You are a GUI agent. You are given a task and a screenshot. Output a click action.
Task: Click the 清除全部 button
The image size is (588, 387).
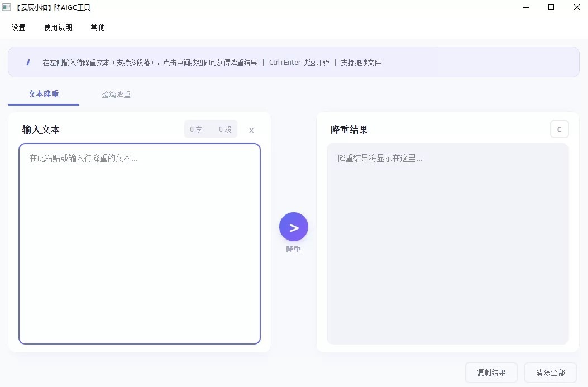550,372
